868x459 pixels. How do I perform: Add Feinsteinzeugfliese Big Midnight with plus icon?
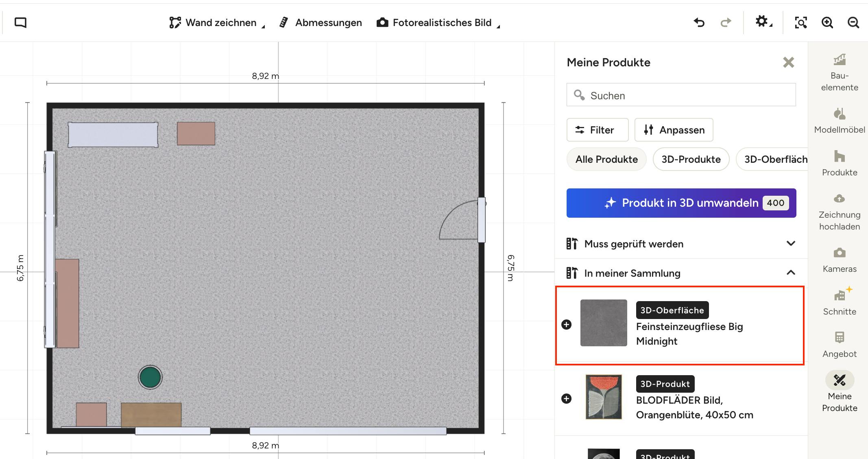(566, 324)
